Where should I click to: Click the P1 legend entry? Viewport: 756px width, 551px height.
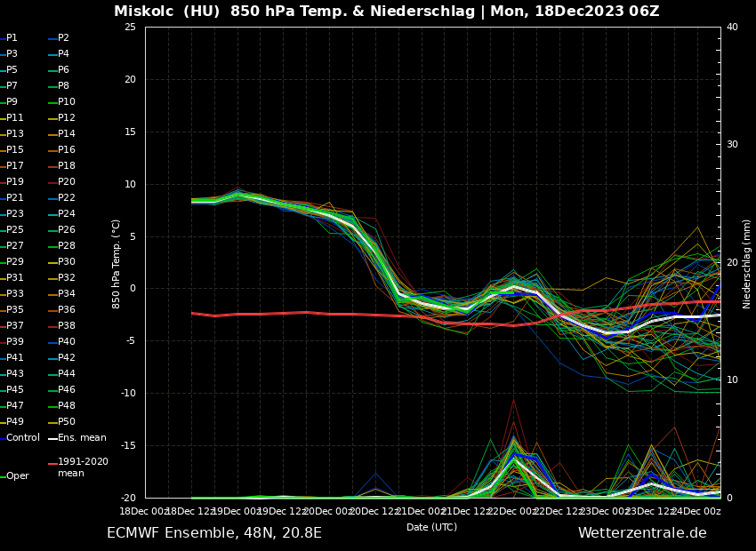[12, 38]
